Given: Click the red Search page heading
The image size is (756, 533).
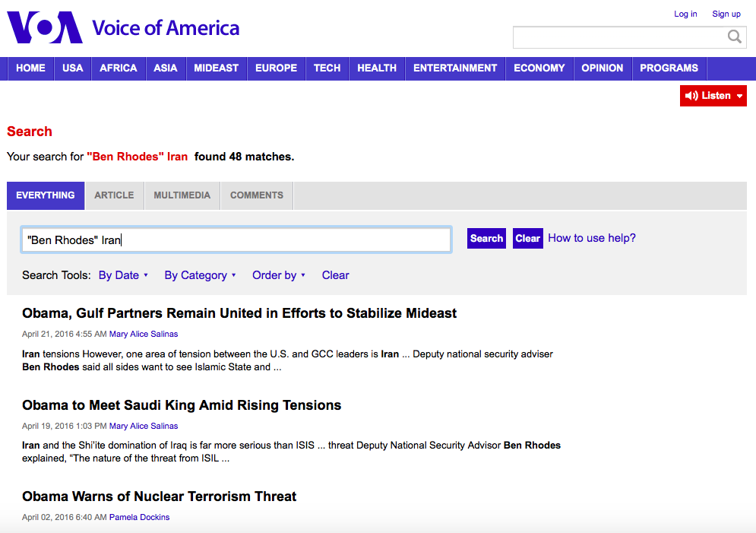Looking at the screenshot, I should tap(30, 132).
